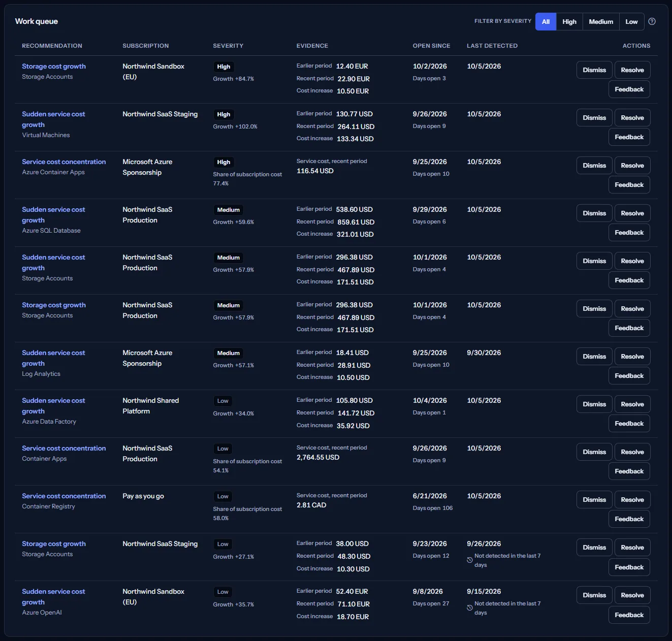The width and height of the screenshot is (672, 641).
Task: Open Service cost concentration for Container Registry
Action: (x=64, y=496)
